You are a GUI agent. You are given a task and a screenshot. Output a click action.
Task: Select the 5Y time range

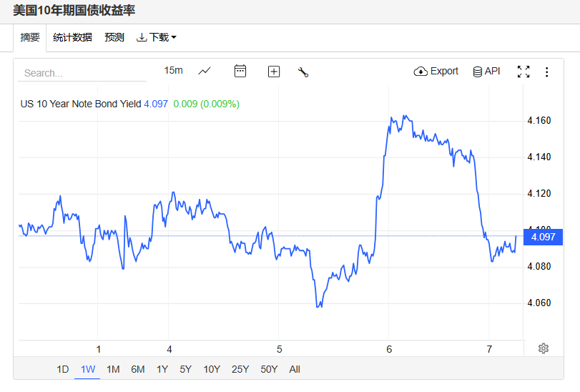186,369
